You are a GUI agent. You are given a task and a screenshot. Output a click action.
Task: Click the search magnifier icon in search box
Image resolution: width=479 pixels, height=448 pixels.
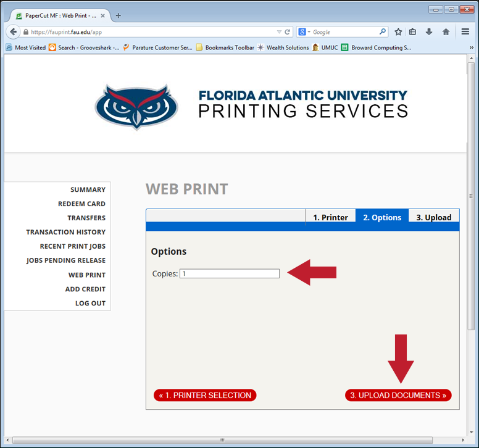tap(383, 32)
